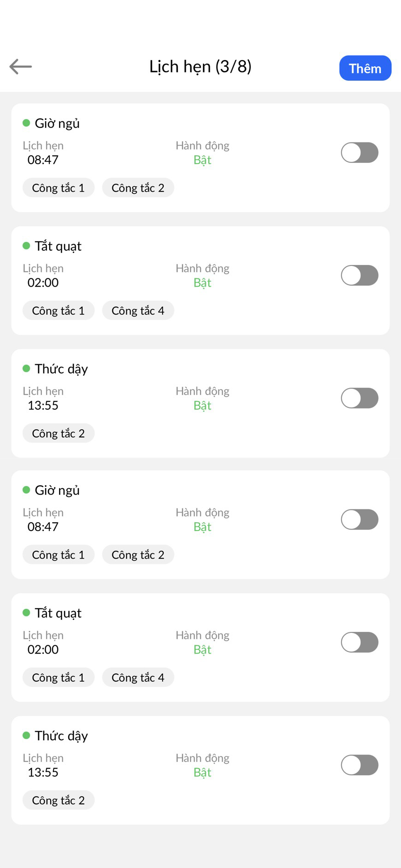The height and width of the screenshot is (868, 401).
Task: Click the green dot beside first Thức dậy
Action: (x=26, y=368)
